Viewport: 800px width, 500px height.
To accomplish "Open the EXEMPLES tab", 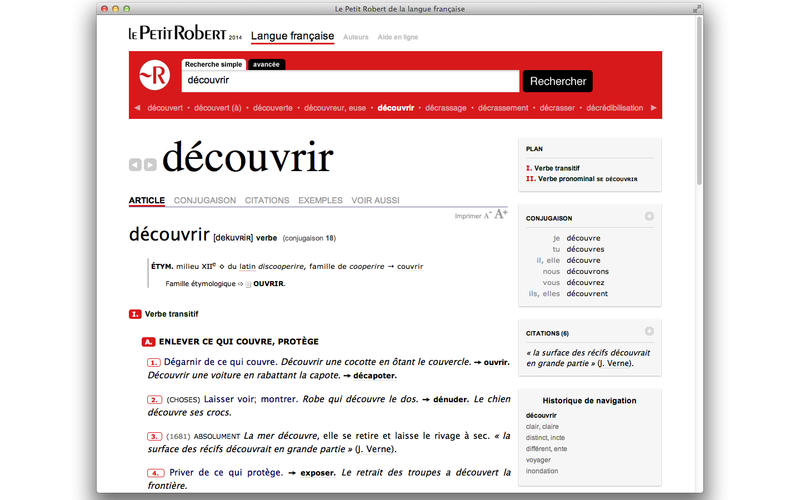I will pos(320,201).
